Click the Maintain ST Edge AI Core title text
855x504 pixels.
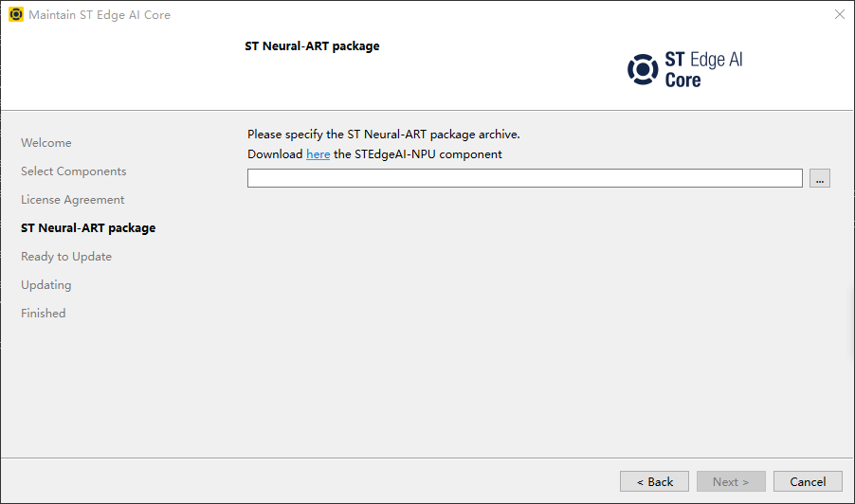pyautogui.click(x=100, y=15)
